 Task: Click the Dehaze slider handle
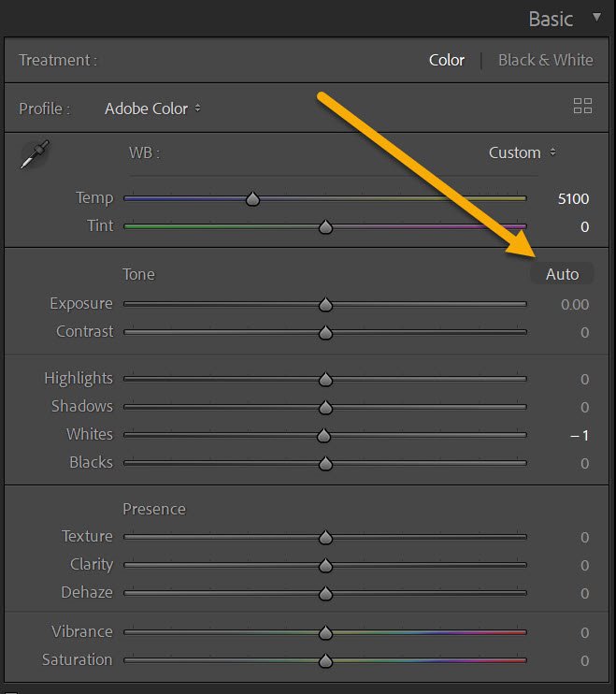(x=325, y=593)
